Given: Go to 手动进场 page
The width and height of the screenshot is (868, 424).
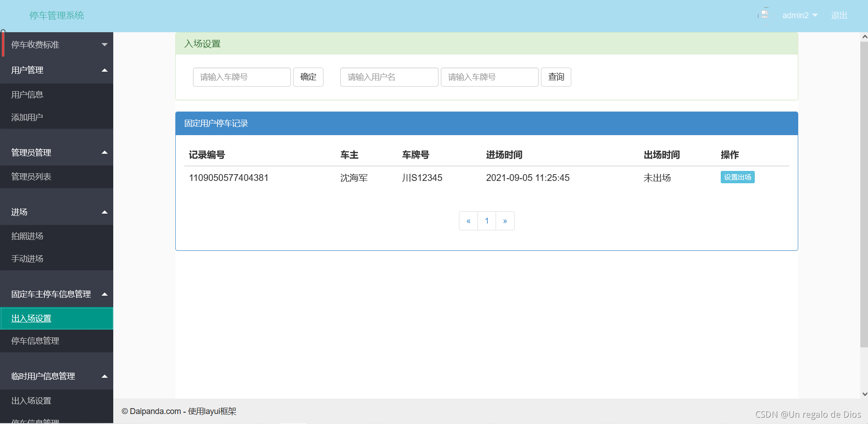Looking at the screenshot, I should tap(57, 259).
